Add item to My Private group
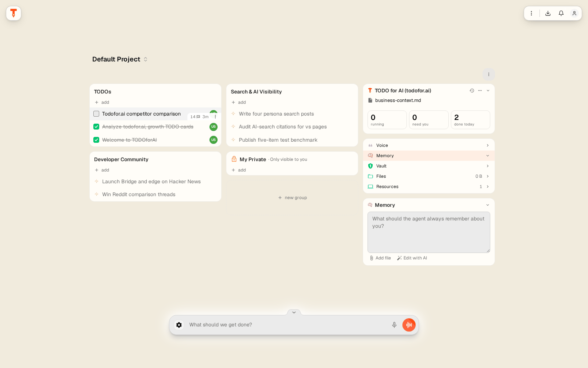Image resolution: width=588 pixels, height=368 pixels. pyautogui.click(x=239, y=170)
